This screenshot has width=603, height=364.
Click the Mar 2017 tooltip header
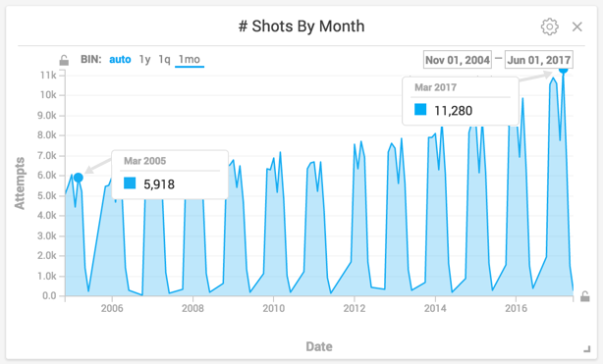(x=435, y=87)
